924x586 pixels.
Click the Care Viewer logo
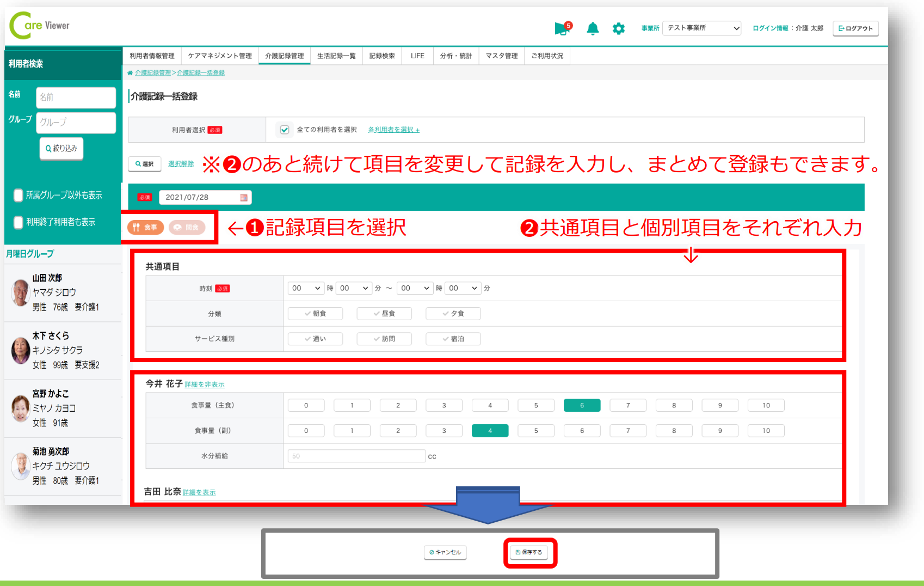(40, 26)
